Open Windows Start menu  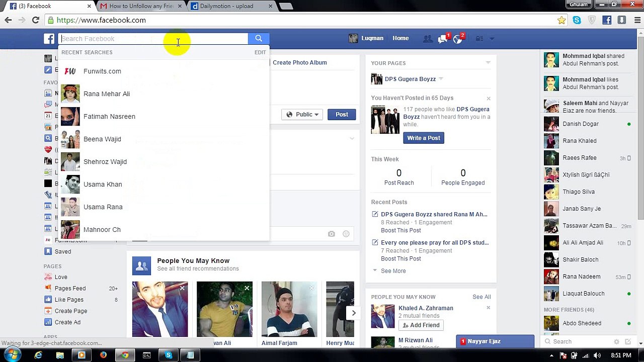[12, 355]
